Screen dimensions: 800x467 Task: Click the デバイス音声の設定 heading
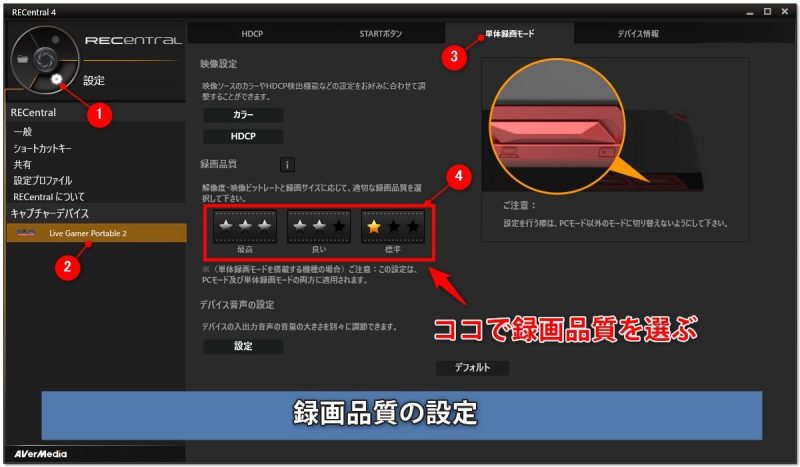click(237, 305)
